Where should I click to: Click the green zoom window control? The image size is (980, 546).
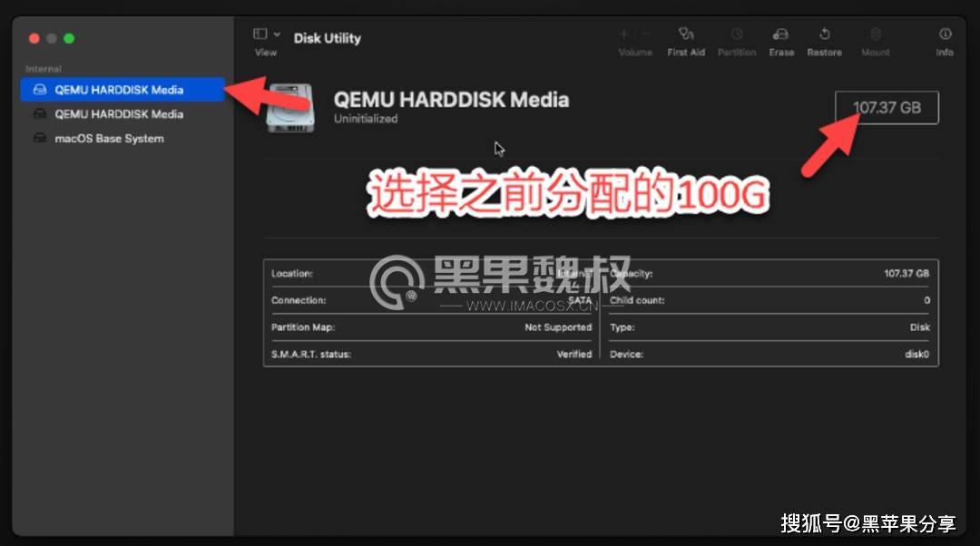point(68,38)
